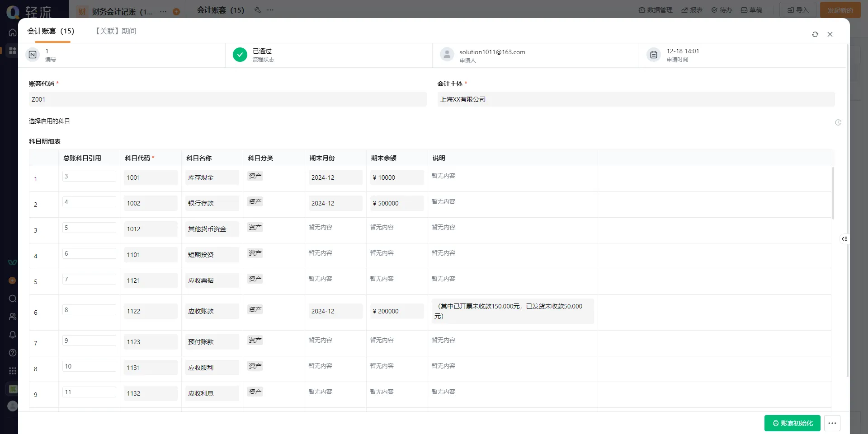Image resolution: width=868 pixels, height=434 pixels.
Task: Click the 账套初始化 button
Action: [792, 423]
